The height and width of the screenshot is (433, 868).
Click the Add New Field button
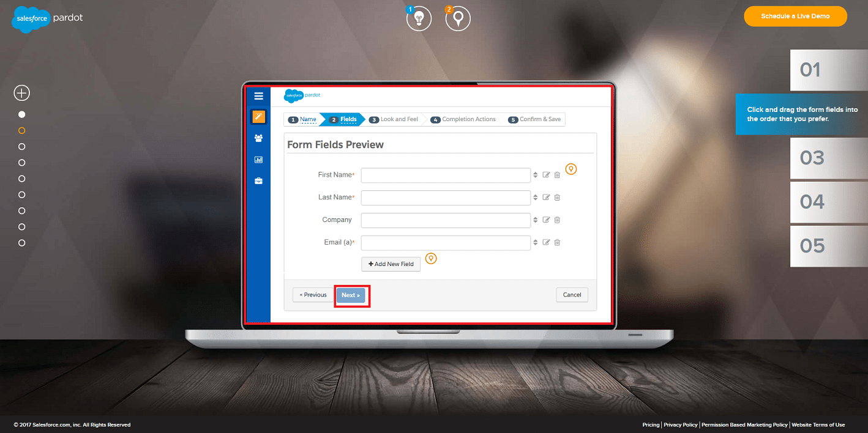pyautogui.click(x=391, y=264)
